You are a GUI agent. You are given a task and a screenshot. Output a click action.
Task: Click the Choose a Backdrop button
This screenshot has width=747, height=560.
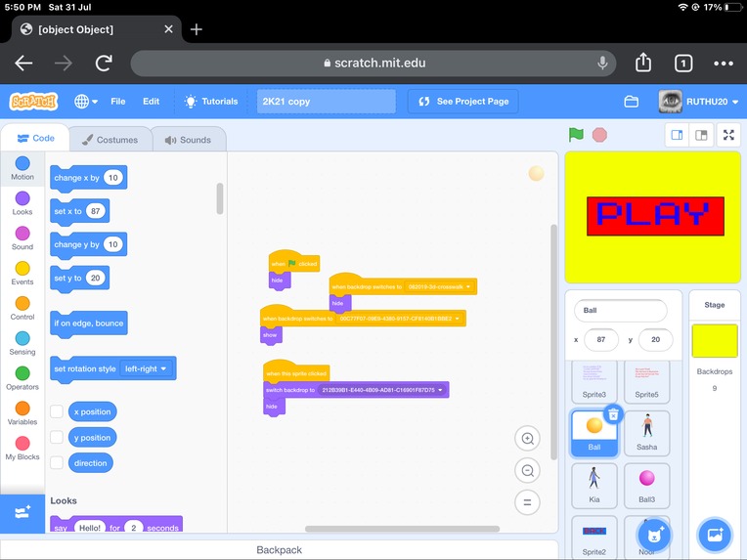(x=715, y=536)
